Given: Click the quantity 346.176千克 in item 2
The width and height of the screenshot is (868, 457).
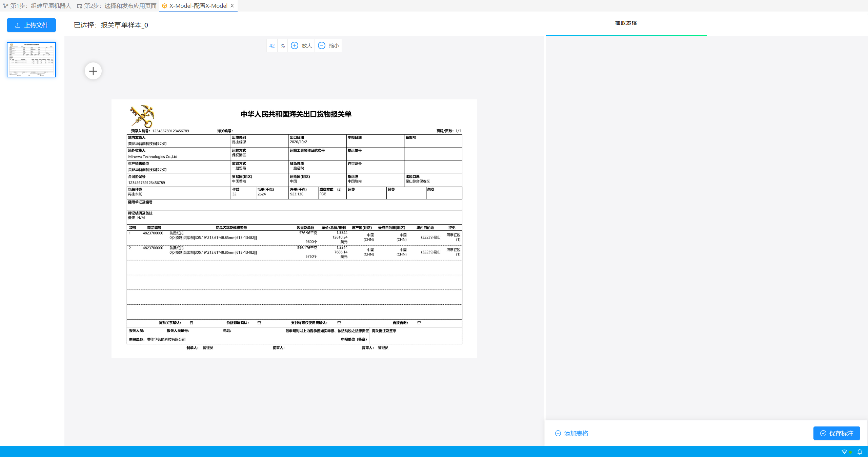Looking at the screenshot, I should pyautogui.click(x=307, y=248).
